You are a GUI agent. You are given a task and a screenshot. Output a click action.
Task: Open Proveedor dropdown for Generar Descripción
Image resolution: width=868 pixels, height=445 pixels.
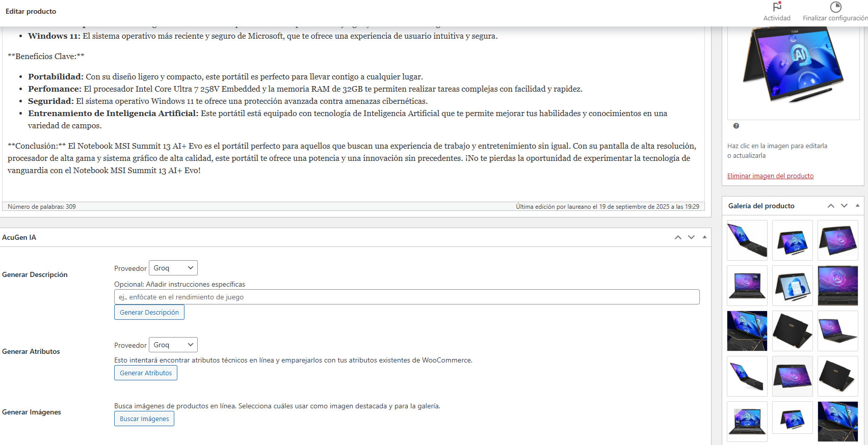tap(173, 268)
